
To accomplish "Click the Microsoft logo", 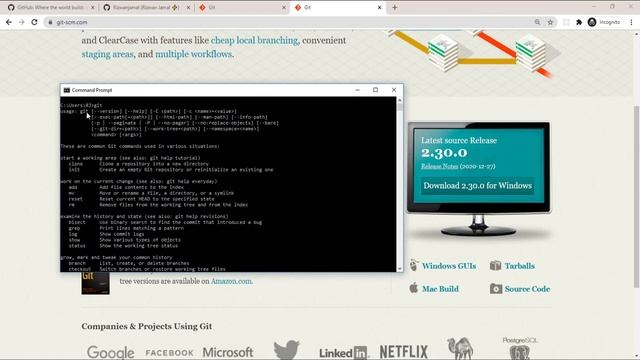I will click(228, 352).
